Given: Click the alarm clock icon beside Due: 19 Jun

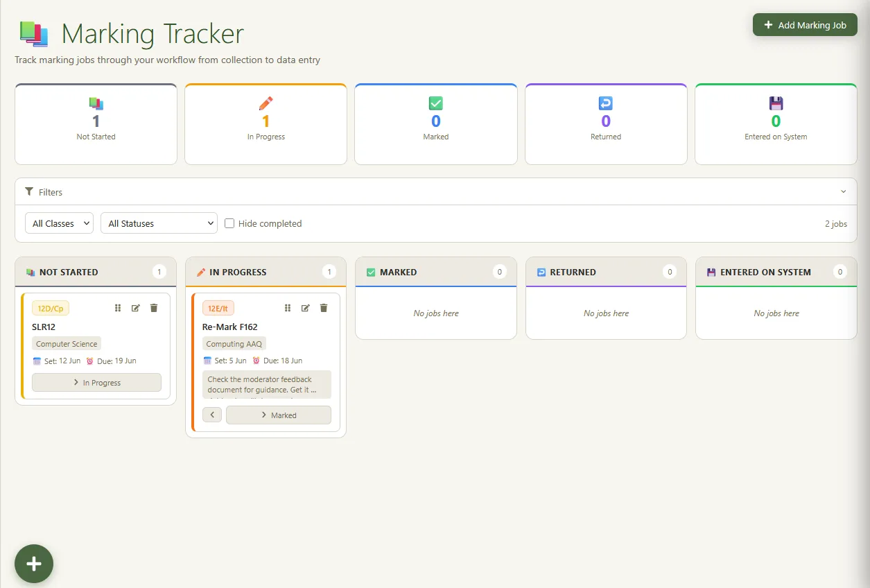Looking at the screenshot, I should (90, 361).
